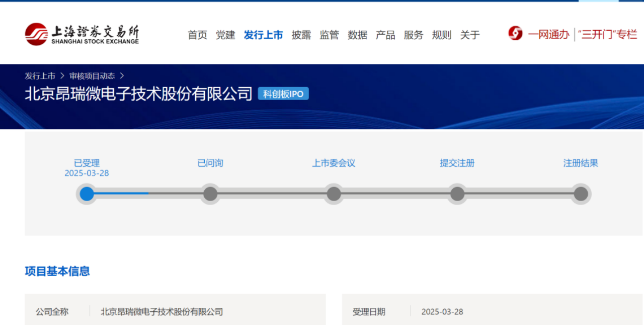Click the red 一网通办 swirl icon
Viewport: 644px width, 325px height.
515,34
